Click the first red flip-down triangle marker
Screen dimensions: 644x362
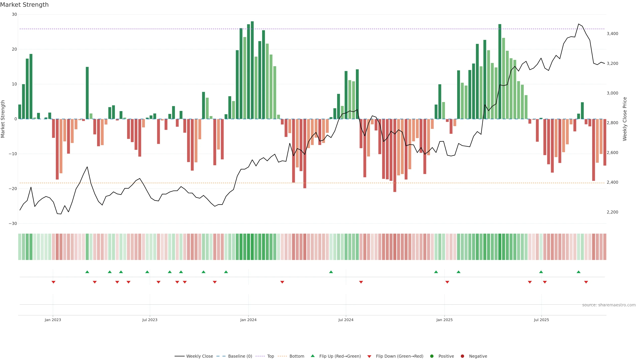53,282
